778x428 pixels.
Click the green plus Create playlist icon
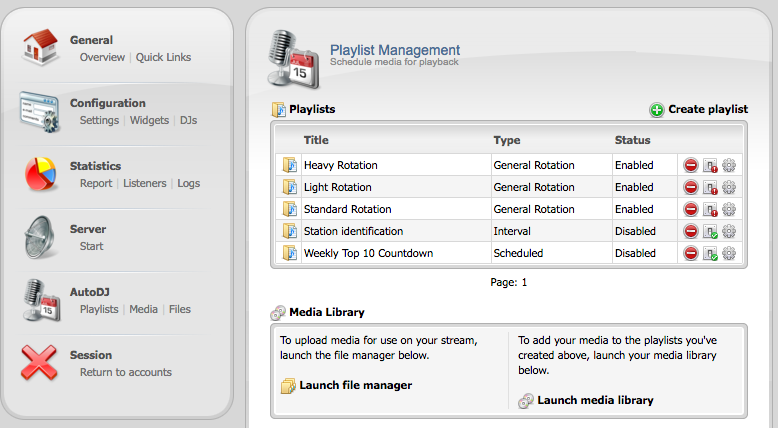click(x=656, y=110)
